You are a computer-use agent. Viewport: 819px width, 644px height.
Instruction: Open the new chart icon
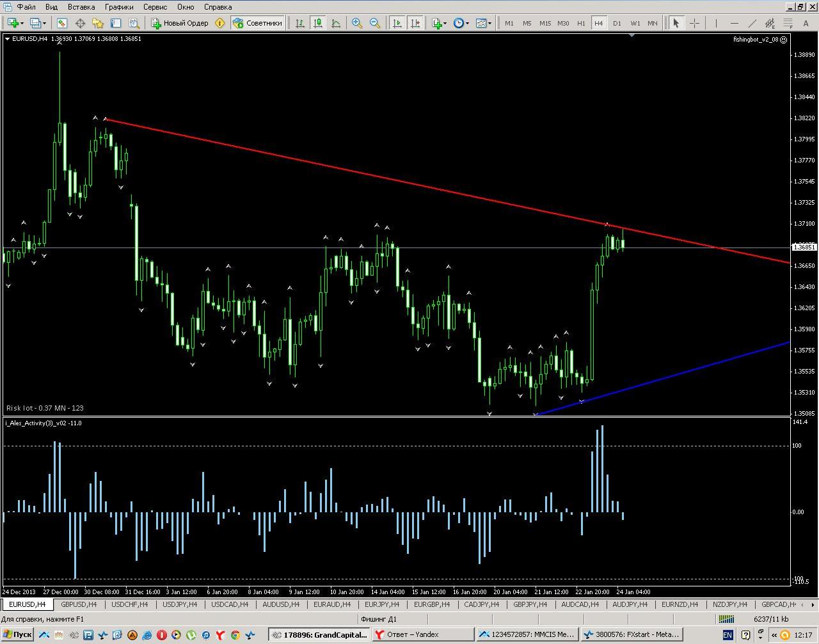[x=12, y=23]
